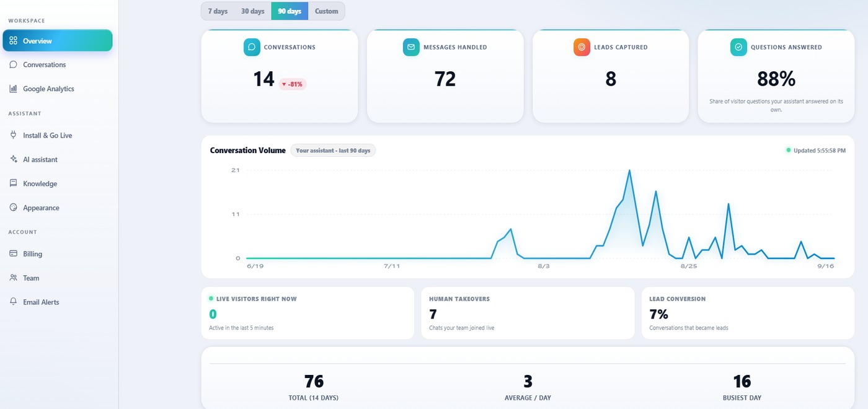This screenshot has width=868, height=409.
Task: Open Email Alerts settings
Action: (x=58, y=302)
